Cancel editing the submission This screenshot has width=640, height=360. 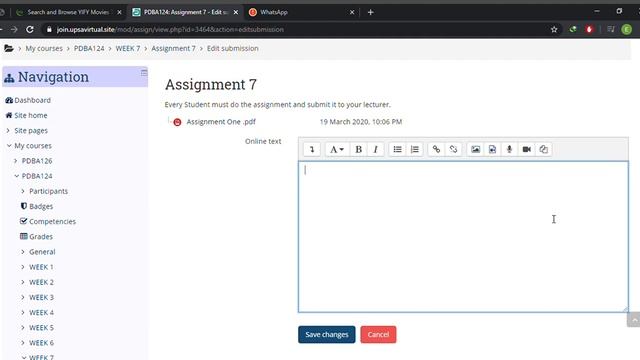[378, 334]
